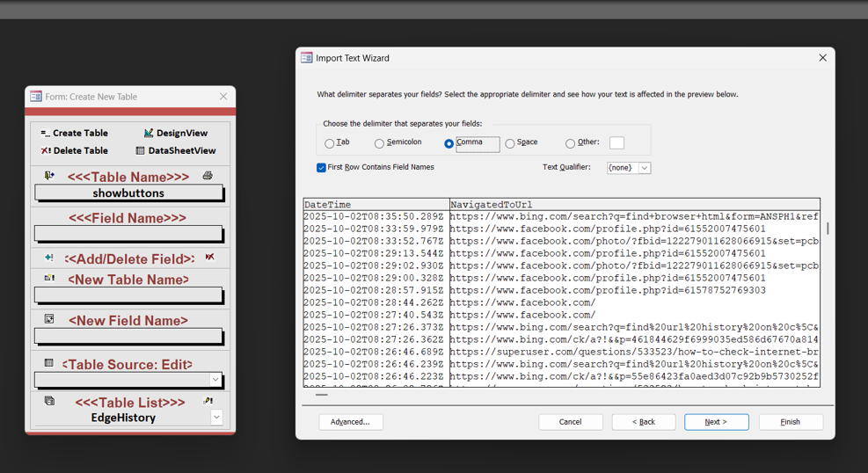
Task: Open DesignView from Create New Table form
Action: 176,133
